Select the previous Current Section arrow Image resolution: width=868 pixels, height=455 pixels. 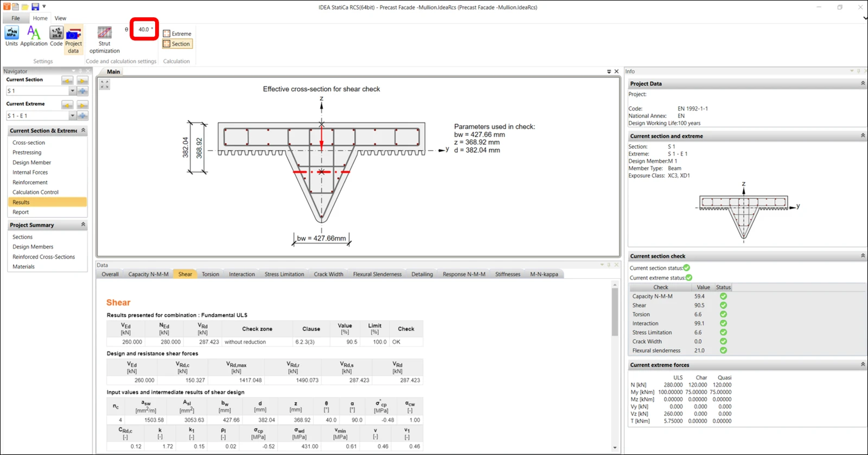pyautogui.click(x=67, y=80)
